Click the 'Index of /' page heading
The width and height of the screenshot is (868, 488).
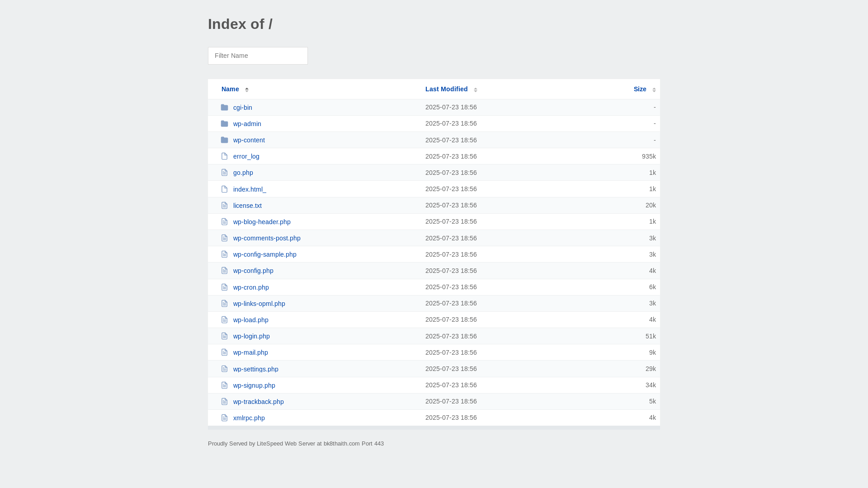(x=240, y=24)
